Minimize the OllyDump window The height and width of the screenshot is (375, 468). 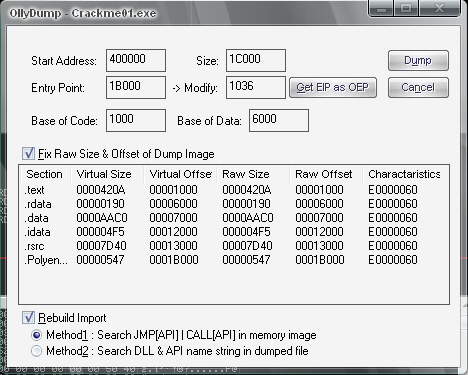pos(381,8)
